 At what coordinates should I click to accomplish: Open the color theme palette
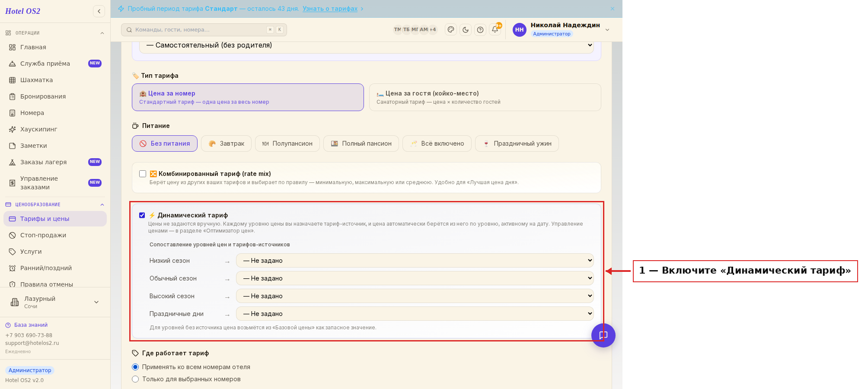pyautogui.click(x=451, y=29)
